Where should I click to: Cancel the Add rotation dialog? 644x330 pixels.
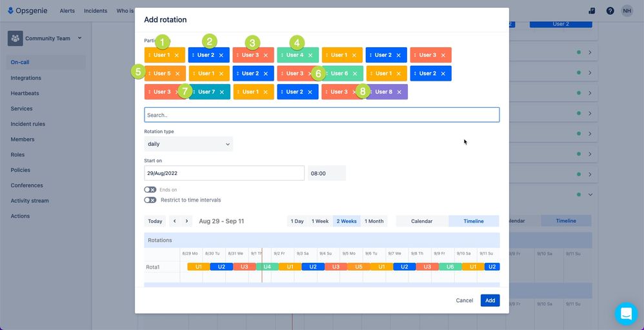[465, 300]
